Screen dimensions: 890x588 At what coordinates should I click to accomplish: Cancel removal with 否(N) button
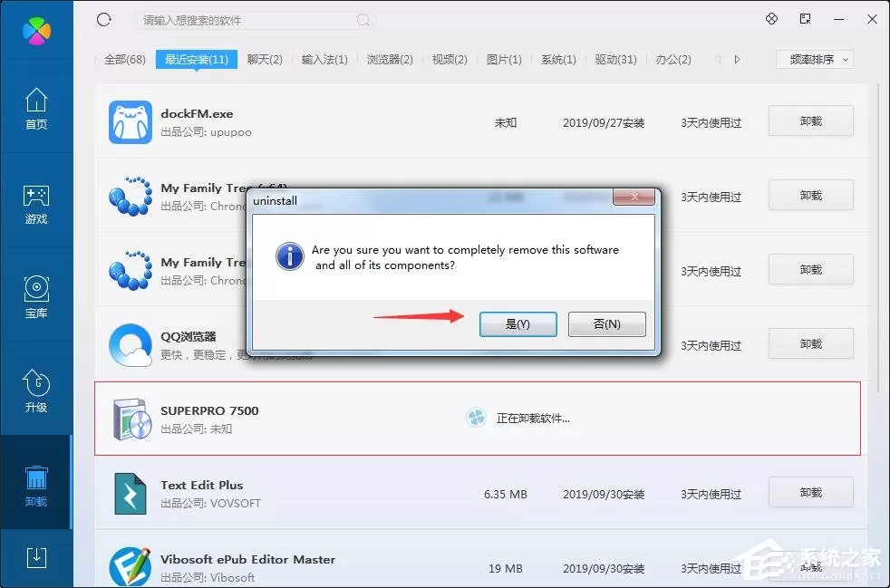[x=606, y=324]
